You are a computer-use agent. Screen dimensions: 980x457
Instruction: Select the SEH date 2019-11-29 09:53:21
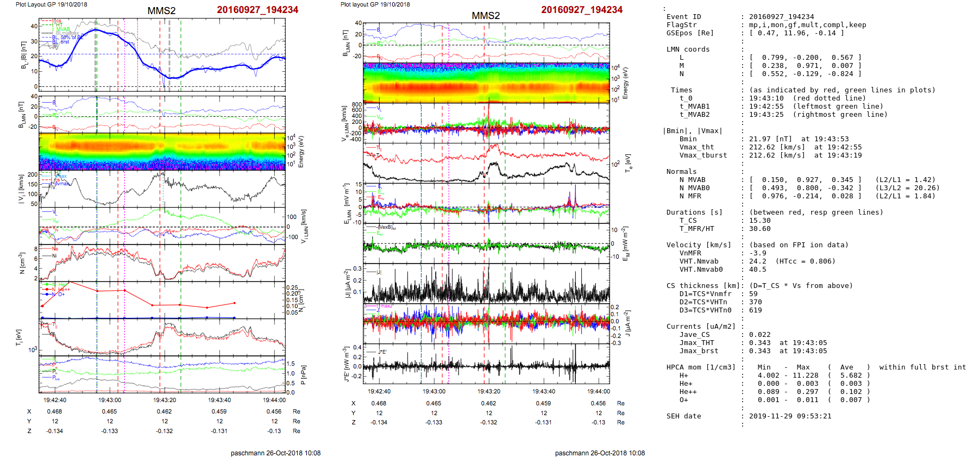coord(790,416)
